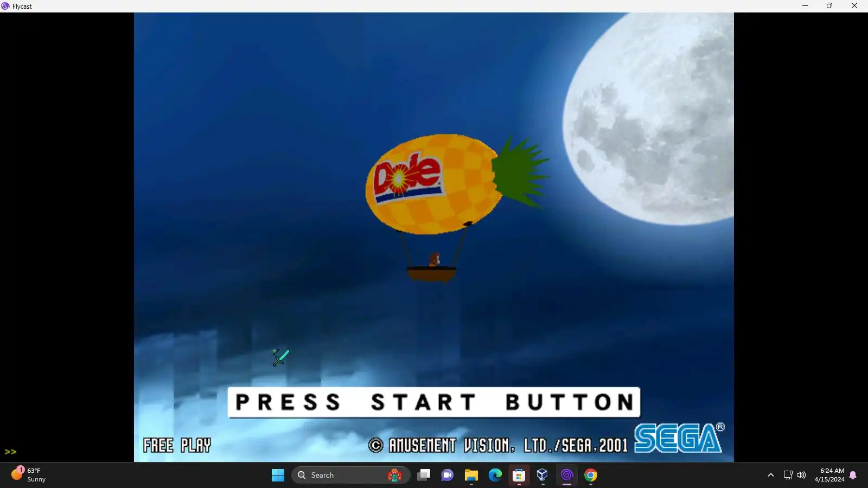This screenshot has width=868, height=488.
Task: Click the monkey in the balloon basket
Action: click(434, 259)
